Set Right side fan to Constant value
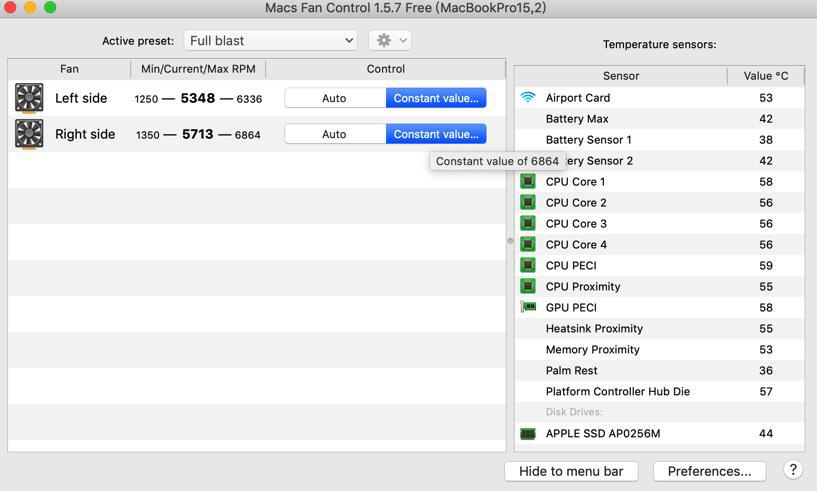The width and height of the screenshot is (817, 491). [436, 134]
